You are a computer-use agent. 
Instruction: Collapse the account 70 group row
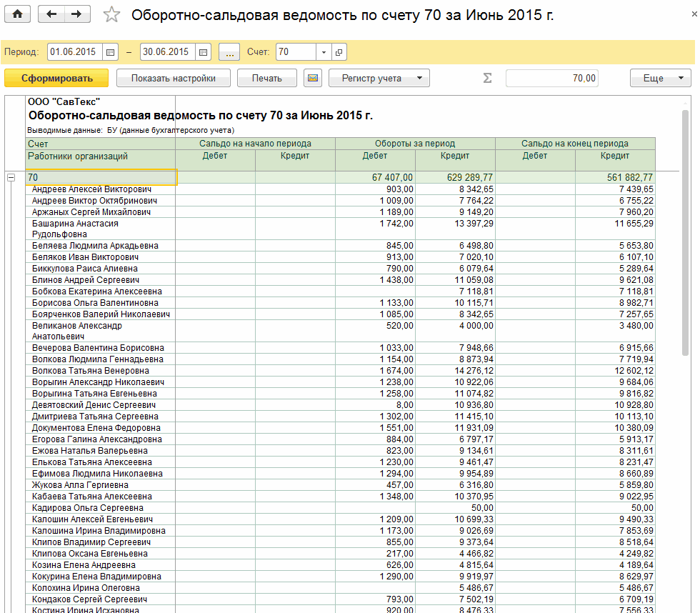pyautogui.click(x=11, y=177)
